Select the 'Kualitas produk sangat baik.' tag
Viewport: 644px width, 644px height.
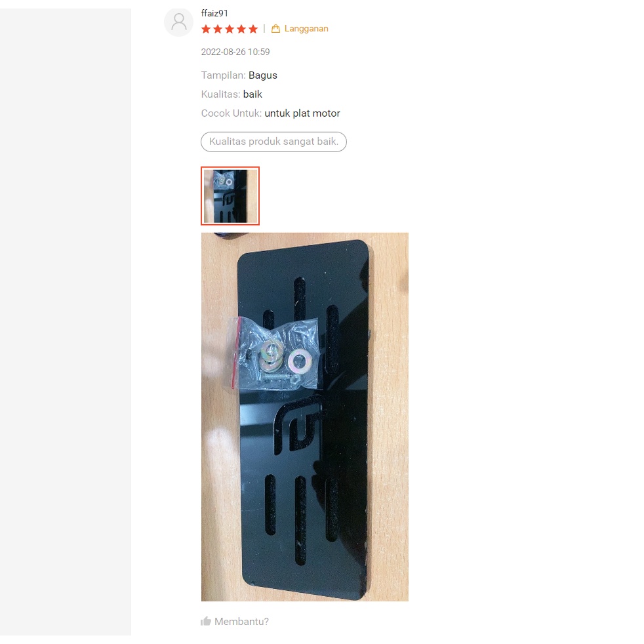[273, 142]
